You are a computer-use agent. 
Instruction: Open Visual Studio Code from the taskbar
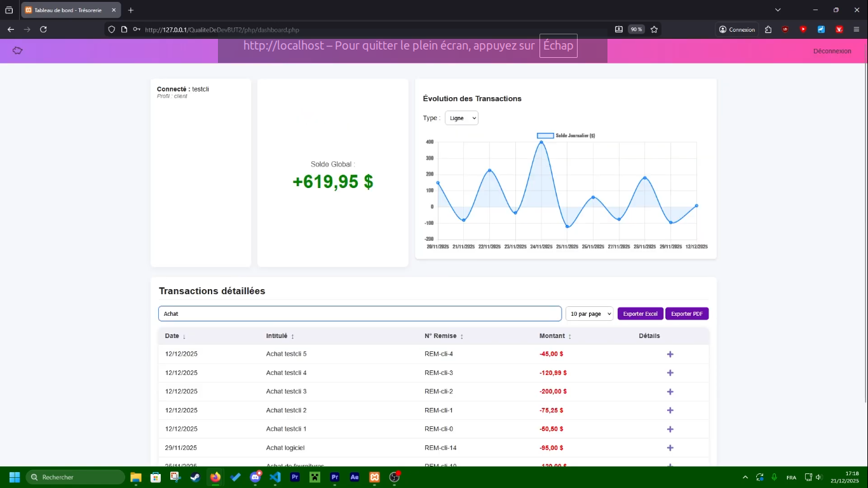[275, 477]
